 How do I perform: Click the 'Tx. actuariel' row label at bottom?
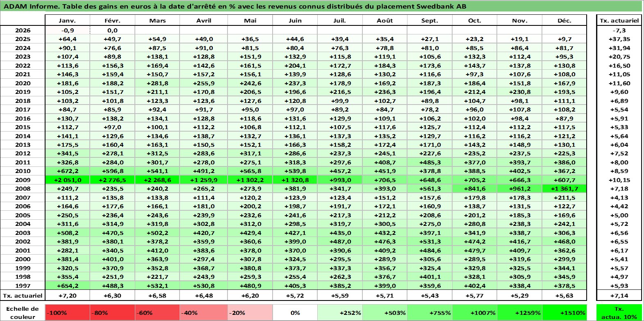point(23,295)
